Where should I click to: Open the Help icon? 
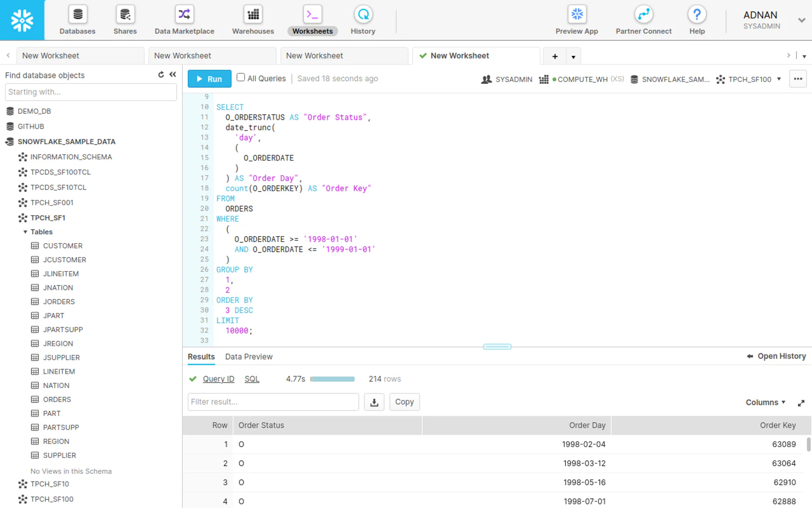pos(697,14)
